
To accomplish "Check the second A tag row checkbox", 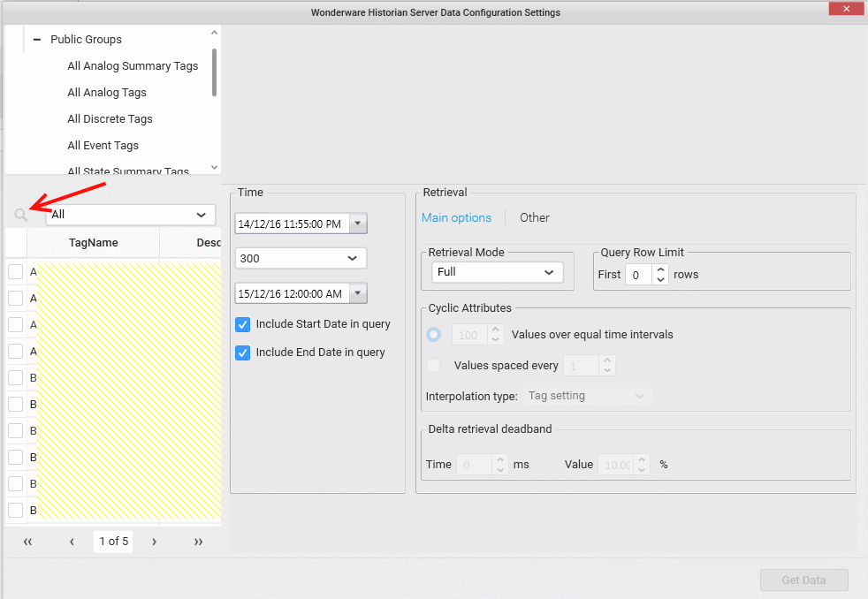I will tap(16, 298).
